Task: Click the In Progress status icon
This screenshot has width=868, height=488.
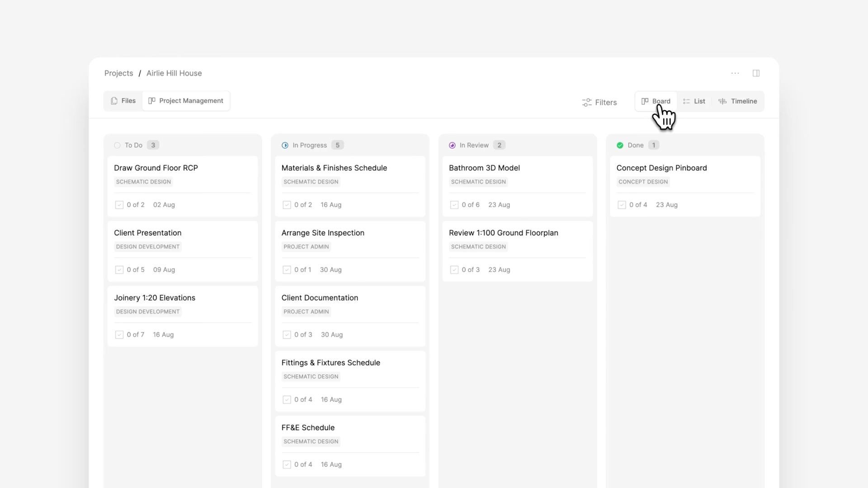Action: [285, 145]
